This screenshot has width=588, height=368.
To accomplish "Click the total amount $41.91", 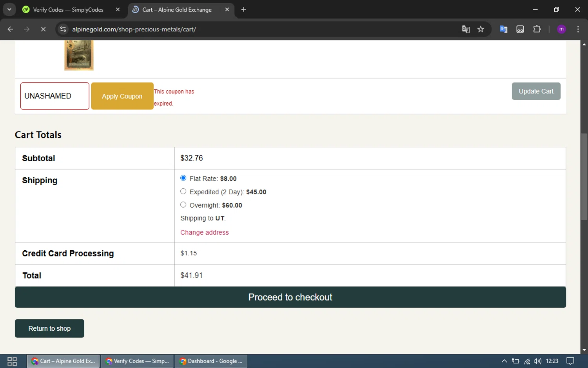I will tap(191, 275).
